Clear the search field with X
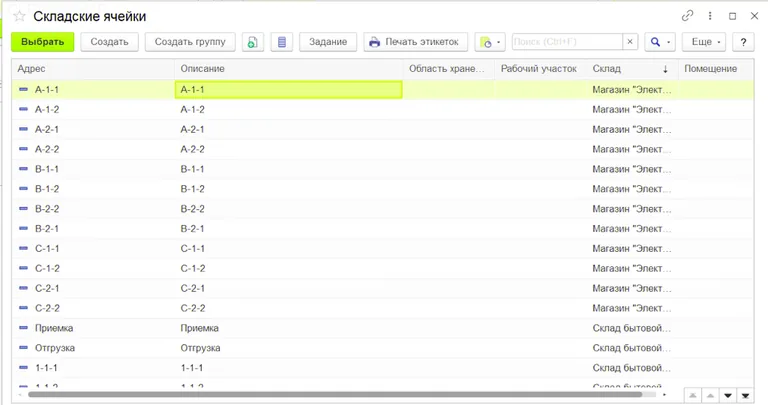 630,42
